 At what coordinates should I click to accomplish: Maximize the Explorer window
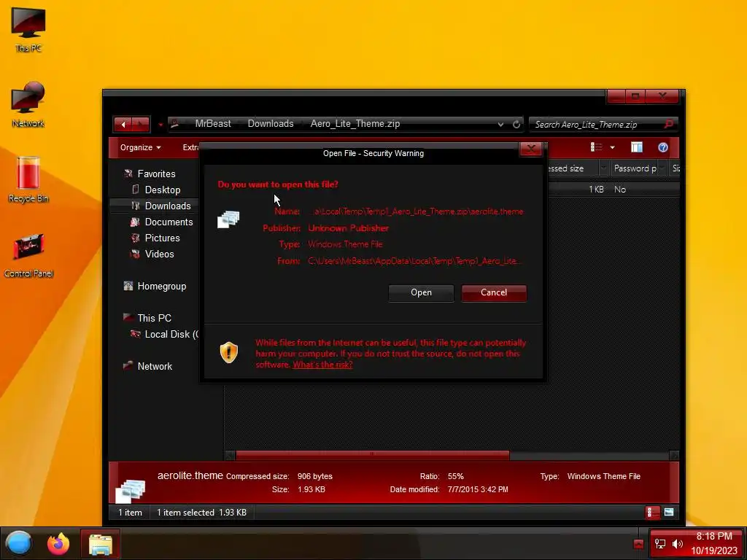tap(635, 97)
